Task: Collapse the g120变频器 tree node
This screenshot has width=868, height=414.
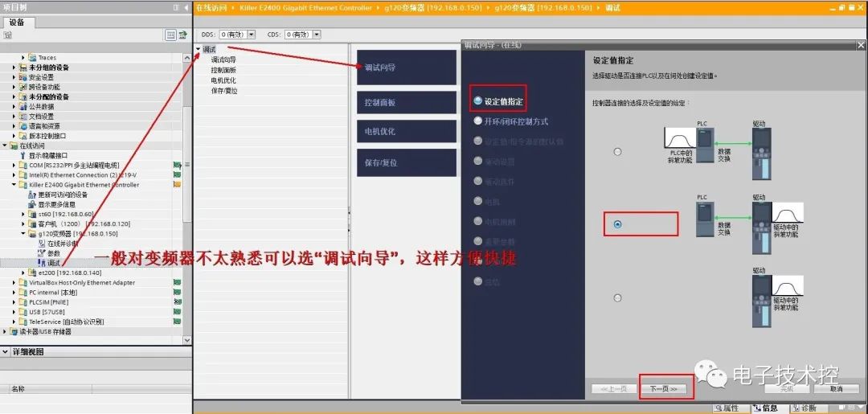Action: pyautogui.click(x=24, y=234)
